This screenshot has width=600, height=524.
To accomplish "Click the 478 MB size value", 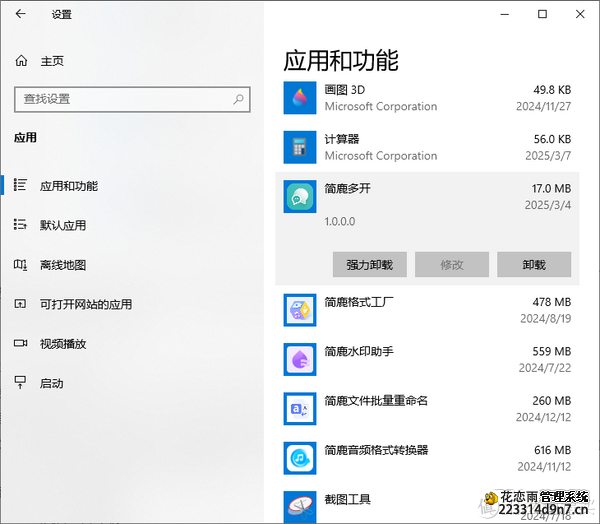I will pos(552,302).
